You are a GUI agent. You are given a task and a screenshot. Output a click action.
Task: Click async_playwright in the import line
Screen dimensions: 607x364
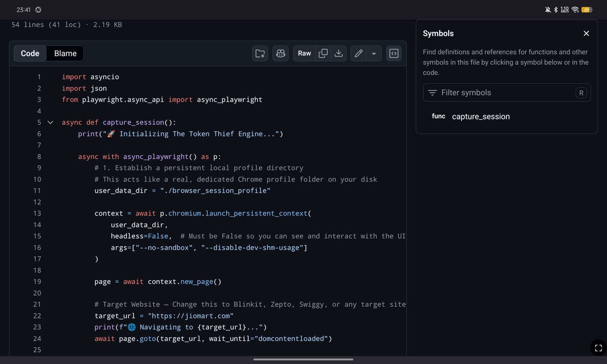click(230, 100)
